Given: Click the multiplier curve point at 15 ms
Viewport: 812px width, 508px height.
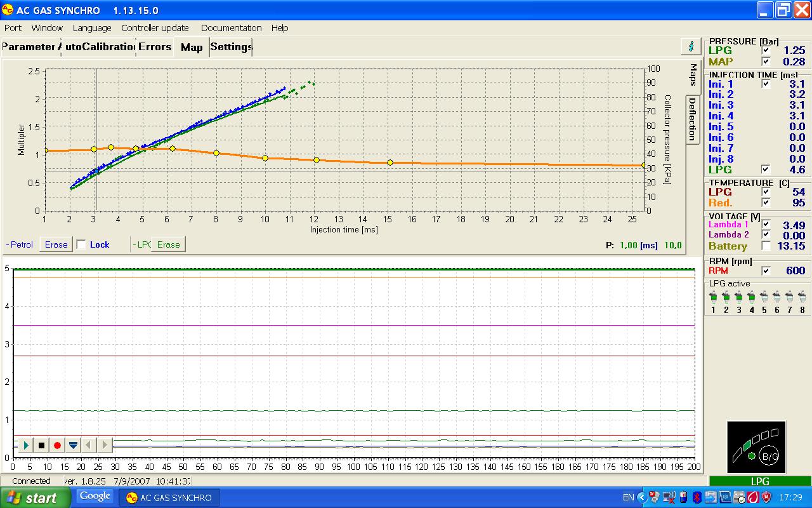Looking at the screenshot, I should click(390, 163).
